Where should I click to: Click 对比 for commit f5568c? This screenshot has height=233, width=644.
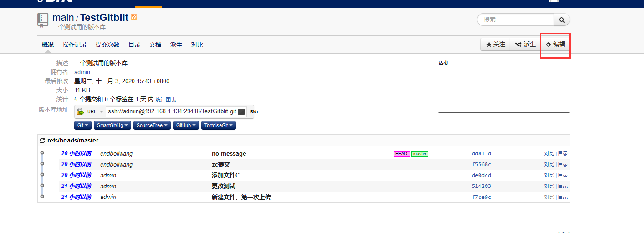click(549, 164)
